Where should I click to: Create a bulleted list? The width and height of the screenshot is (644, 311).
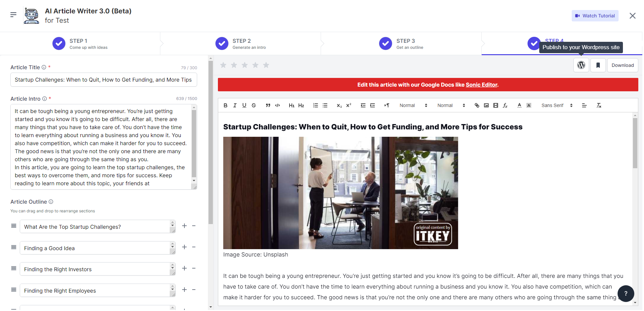pos(325,105)
